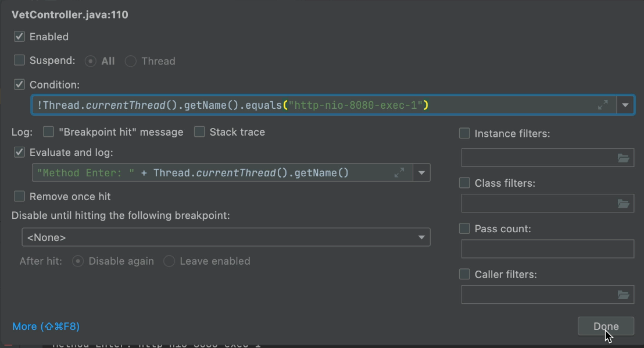Toggle the Condition checkbox

point(20,84)
